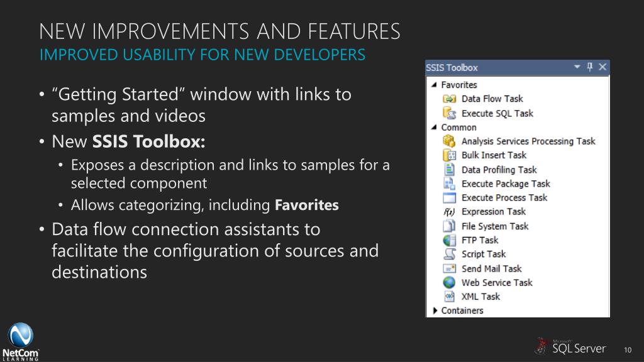
Task: Select 'Script Task' text
Action: pyautogui.click(x=484, y=255)
